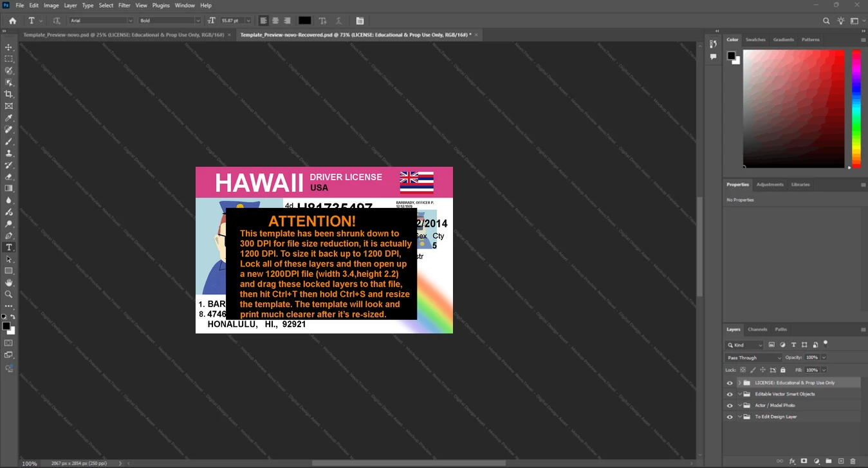Image resolution: width=868 pixels, height=468 pixels.
Task: Open the Filter menu
Action: 124,5
